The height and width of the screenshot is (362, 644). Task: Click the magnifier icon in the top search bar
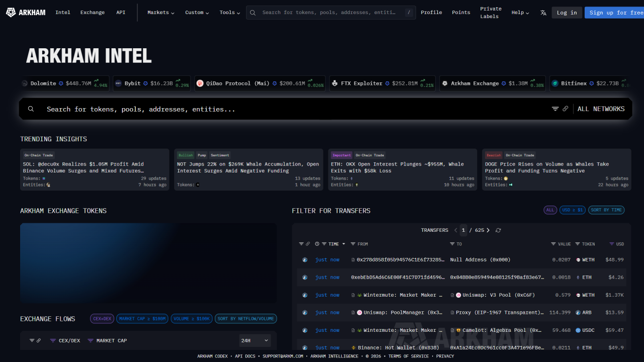(253, 13)
